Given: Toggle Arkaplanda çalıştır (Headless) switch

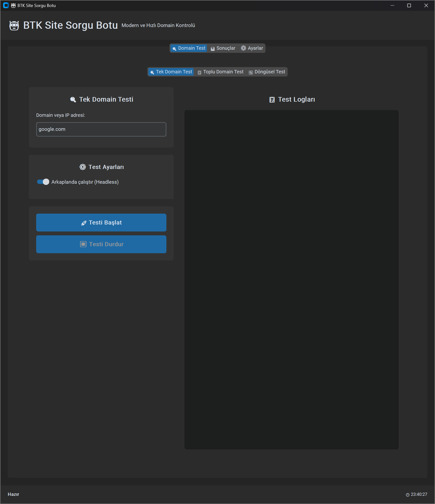Looking at the screenshot, I should point(43,182).
